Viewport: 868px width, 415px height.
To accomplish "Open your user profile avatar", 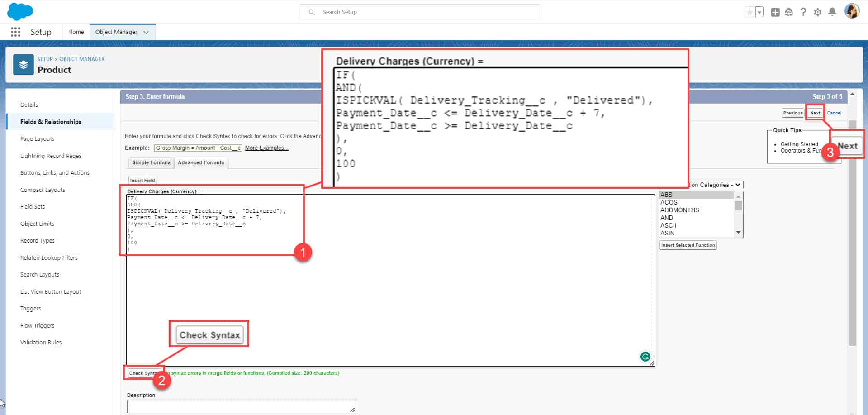I will coord(852,11).
